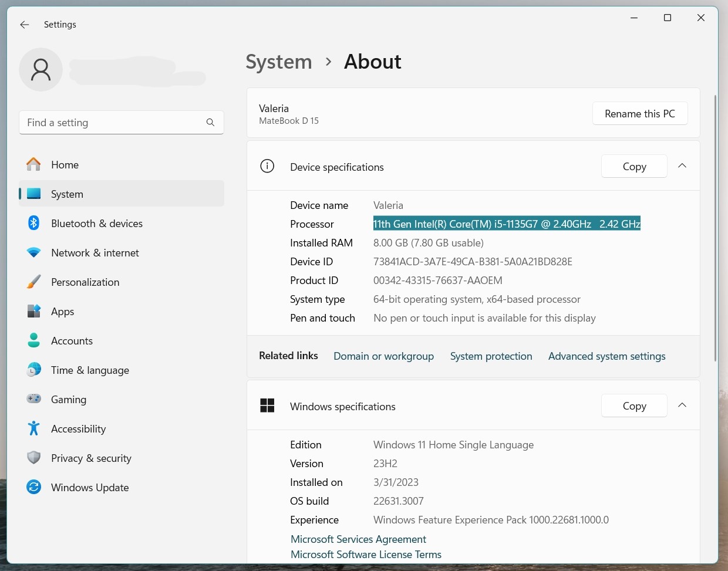Viewport: 728px width, 571px height.
Task: Click the Home icon in sidebar
Action: point(34,165)
